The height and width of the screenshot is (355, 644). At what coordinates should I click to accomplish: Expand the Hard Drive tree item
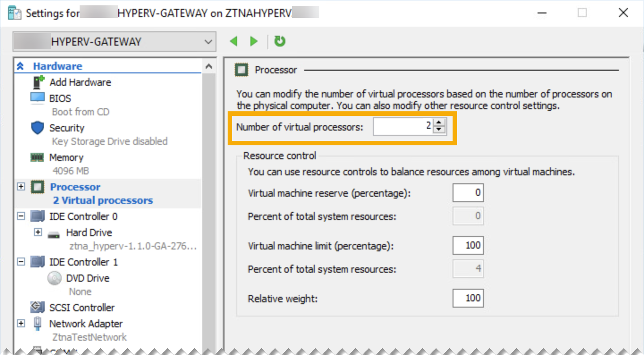[38, 232]
